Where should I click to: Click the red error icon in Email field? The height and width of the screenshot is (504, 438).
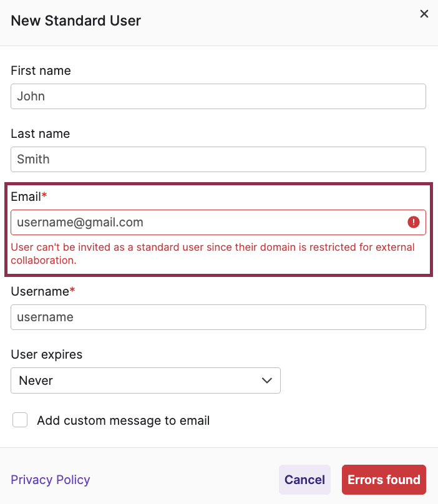tap(413, 222)
